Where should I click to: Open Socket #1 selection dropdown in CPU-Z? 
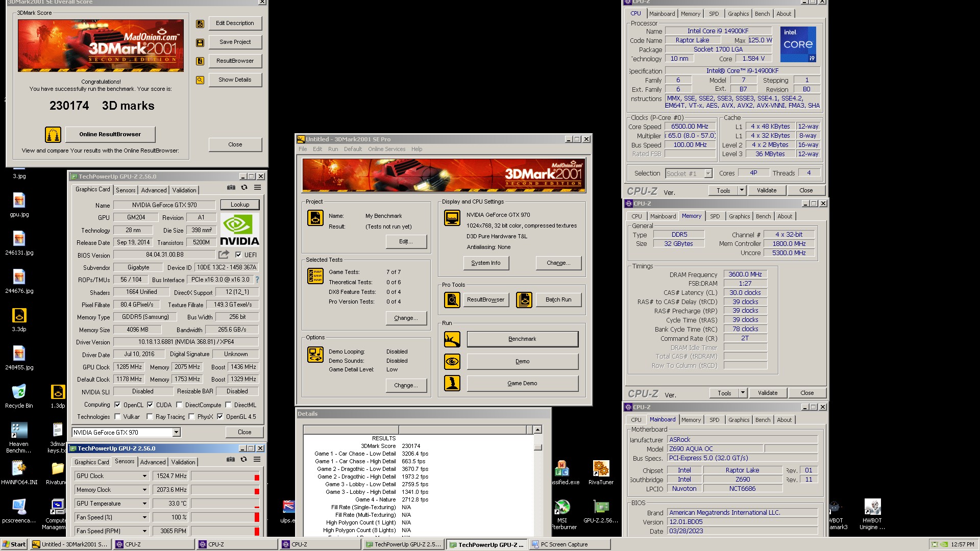[708, 173]
